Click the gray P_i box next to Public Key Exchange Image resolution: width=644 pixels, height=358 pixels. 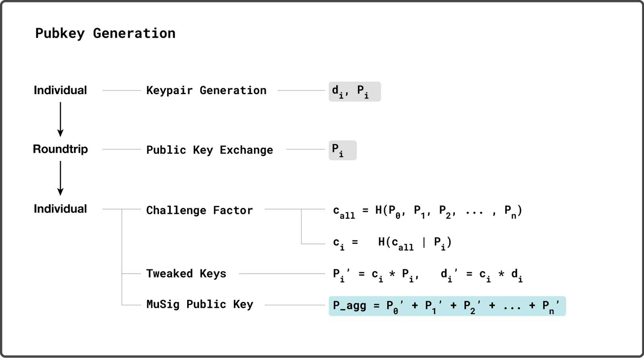click(343, 150)
